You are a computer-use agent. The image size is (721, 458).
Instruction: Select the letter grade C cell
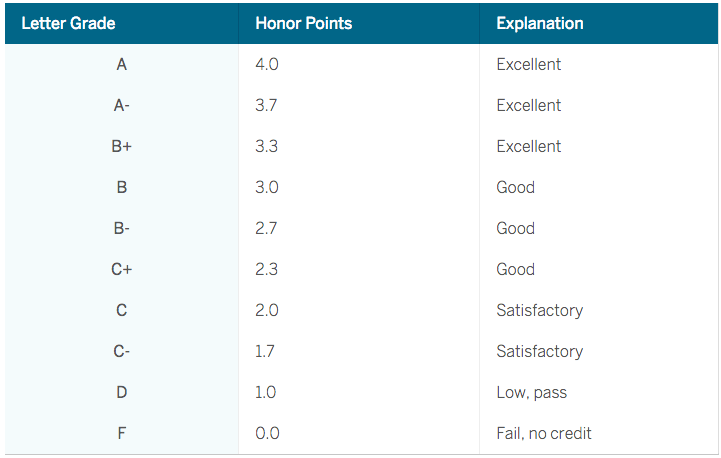(121, 310)
